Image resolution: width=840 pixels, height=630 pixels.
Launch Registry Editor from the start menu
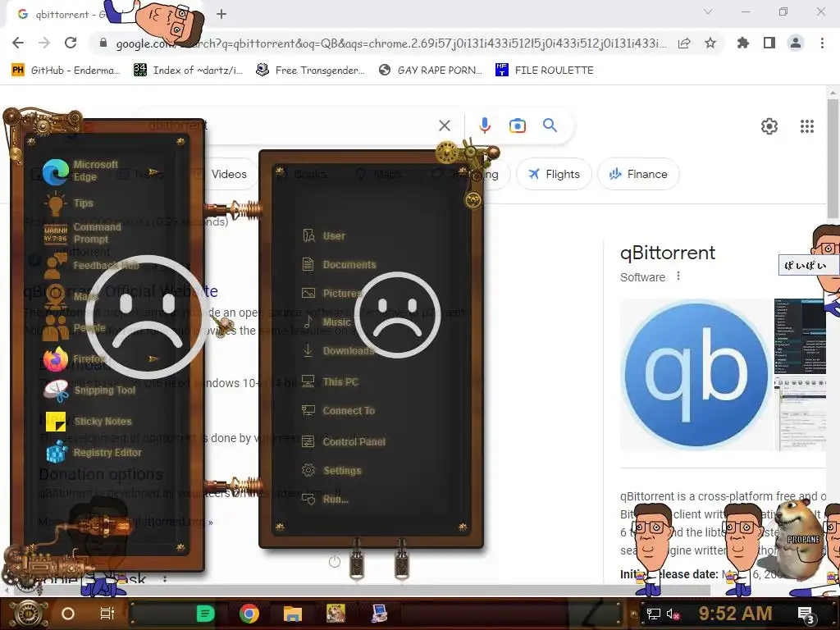(x=93, y=452)
